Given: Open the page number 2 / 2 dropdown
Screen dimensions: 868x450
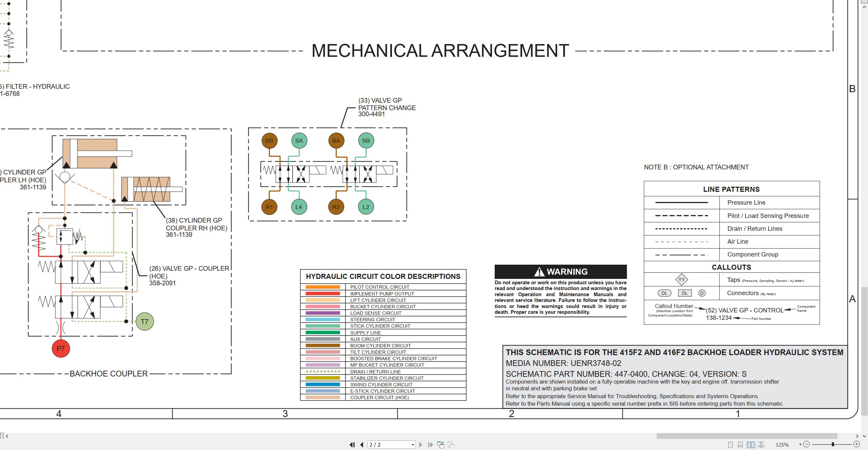Looking at the screenshot, I should [413, 445].
